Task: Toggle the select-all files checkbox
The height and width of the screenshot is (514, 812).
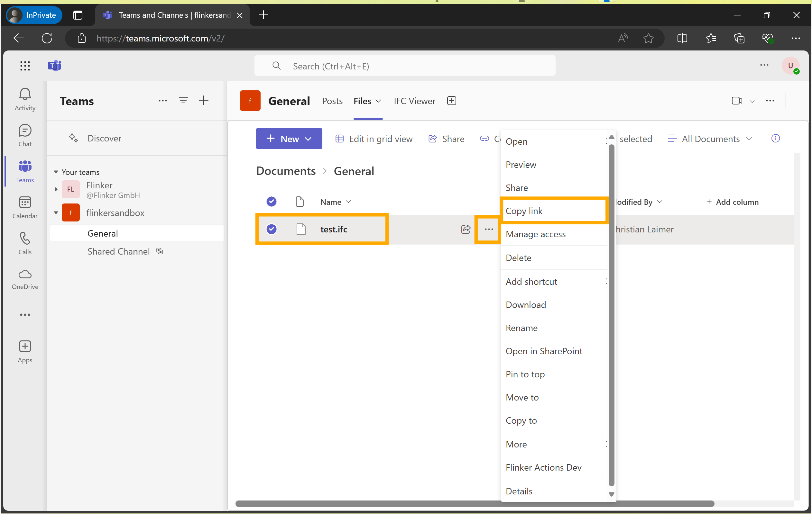Action: click(x=272, y=202)
